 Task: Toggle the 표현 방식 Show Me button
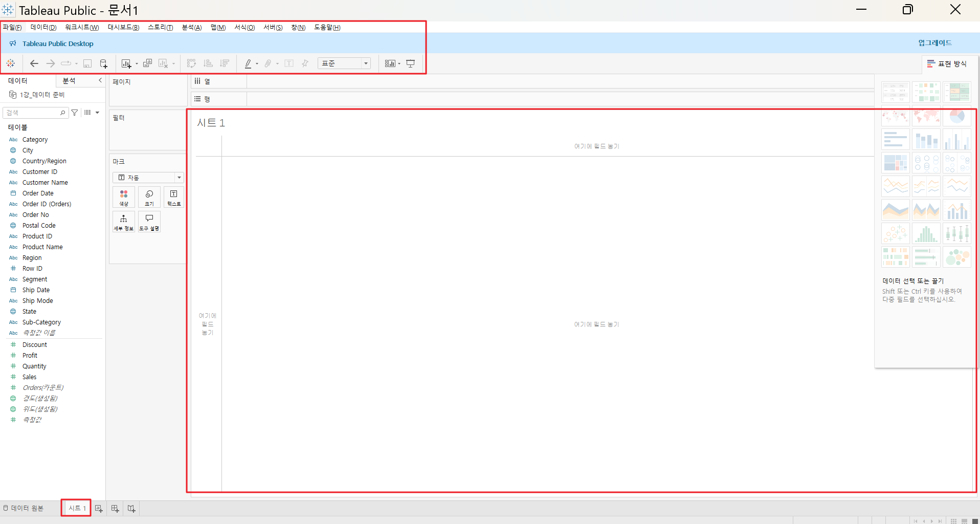pyautogui.click(x=947, y=64)
